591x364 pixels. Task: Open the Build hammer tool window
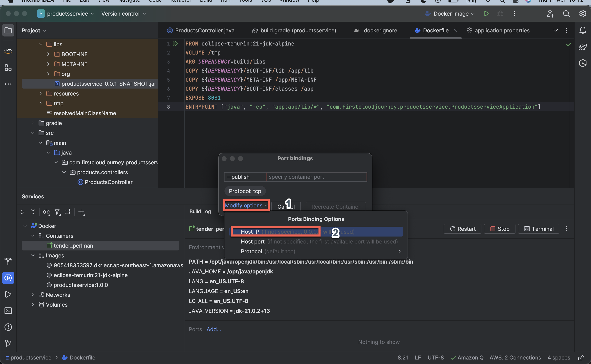click(x=8, y=262)
